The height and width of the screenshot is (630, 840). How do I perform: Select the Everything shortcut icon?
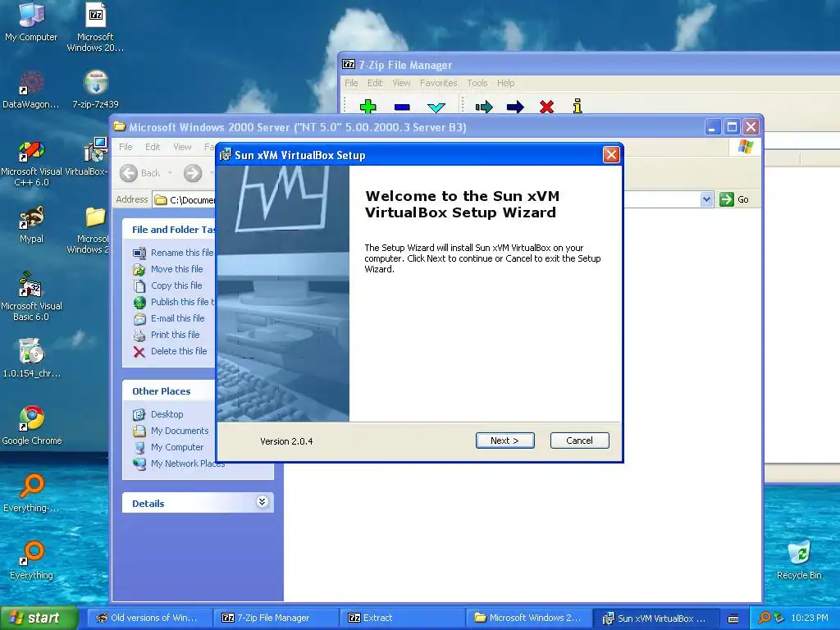[x=31, y=560]
